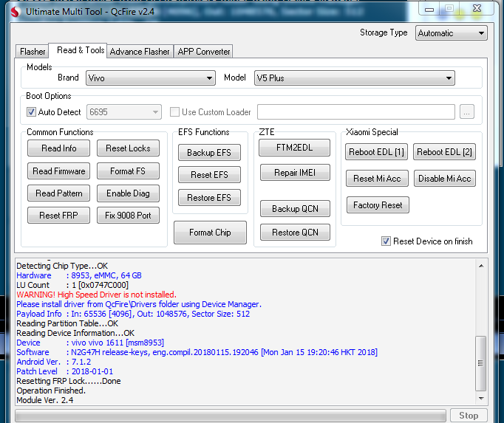Open the Advance Flasher tab
The image size is (504, 423).
140,52
